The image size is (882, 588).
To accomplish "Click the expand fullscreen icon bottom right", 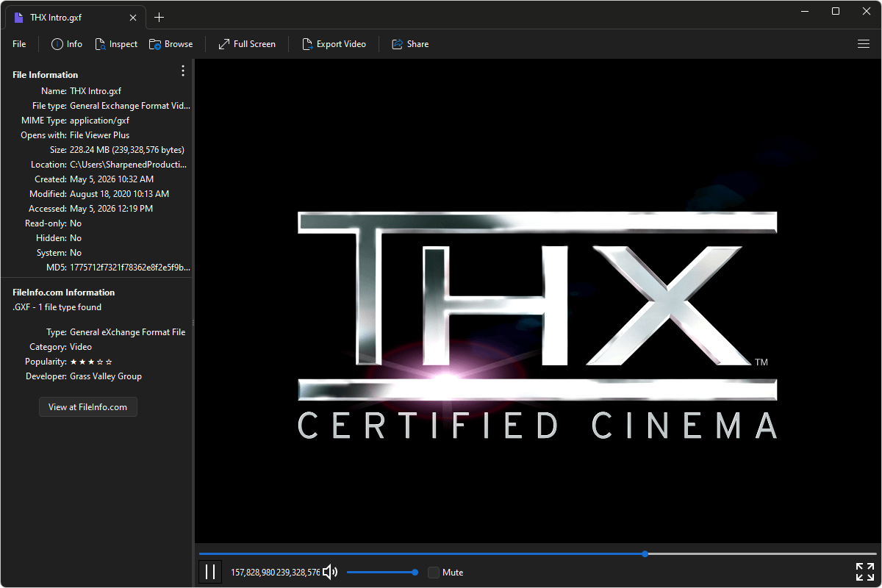I will [x=865, y=572].
